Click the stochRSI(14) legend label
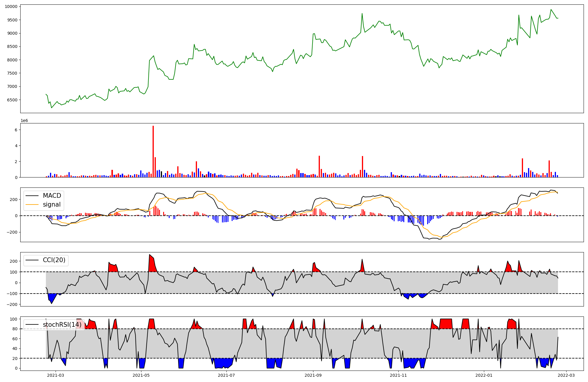 (x=62, y=325)
